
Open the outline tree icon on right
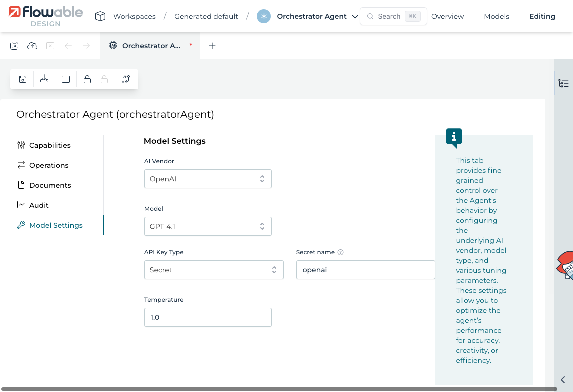coord(563,84)
